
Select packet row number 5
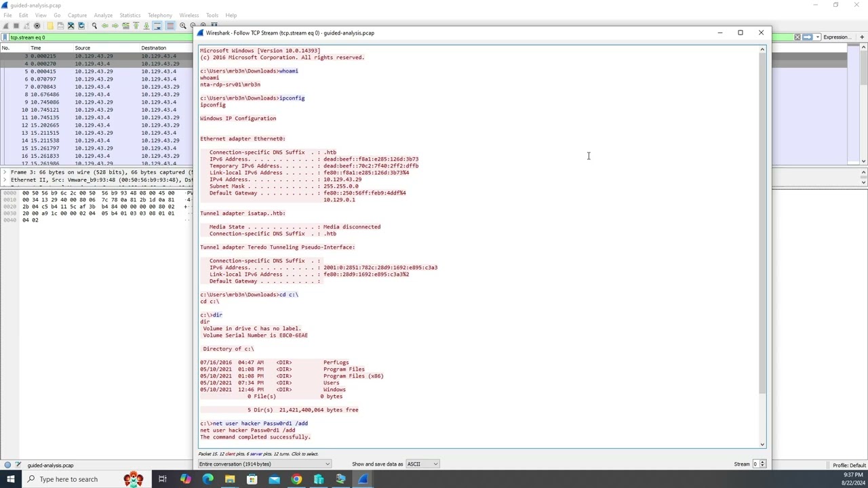click(x=97, y=71)
